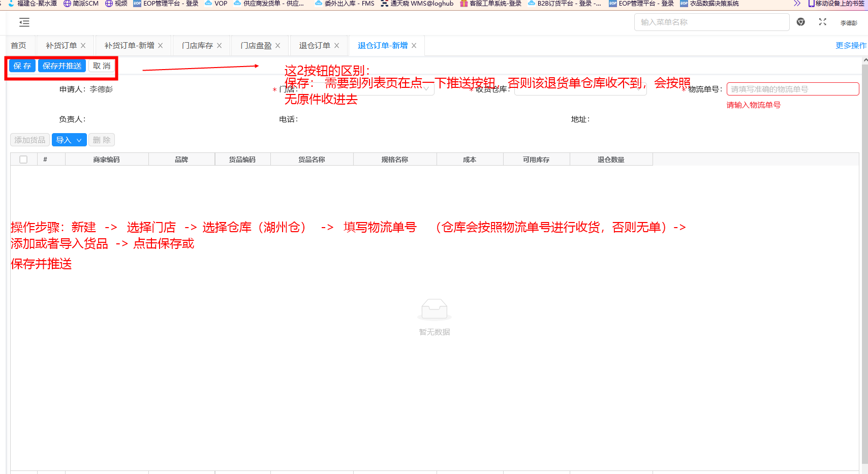Show hidden bookmarks via the overflow chevron
The width and height of the screenshot is (868, 474).
797,4
